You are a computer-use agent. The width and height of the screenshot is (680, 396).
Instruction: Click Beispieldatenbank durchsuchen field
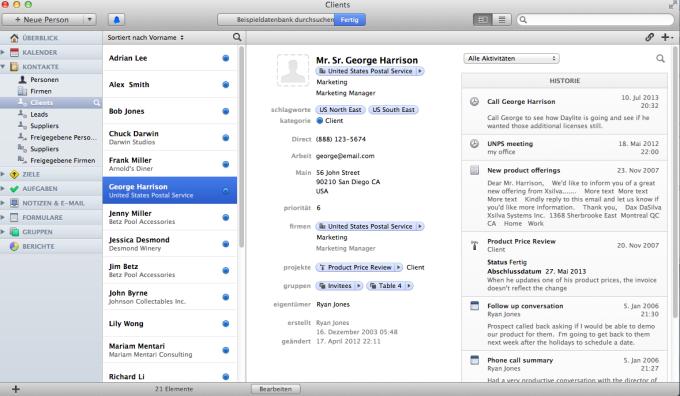point(276,20)
